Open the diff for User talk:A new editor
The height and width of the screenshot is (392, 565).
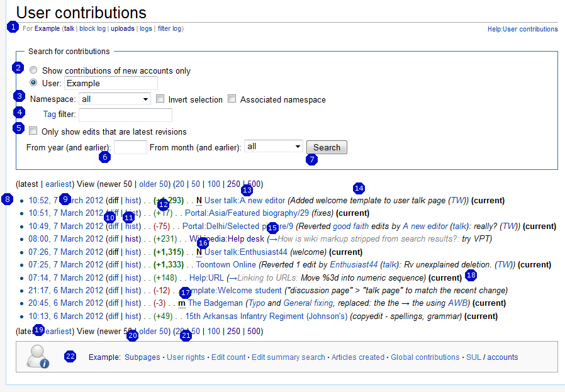point(113,200)
